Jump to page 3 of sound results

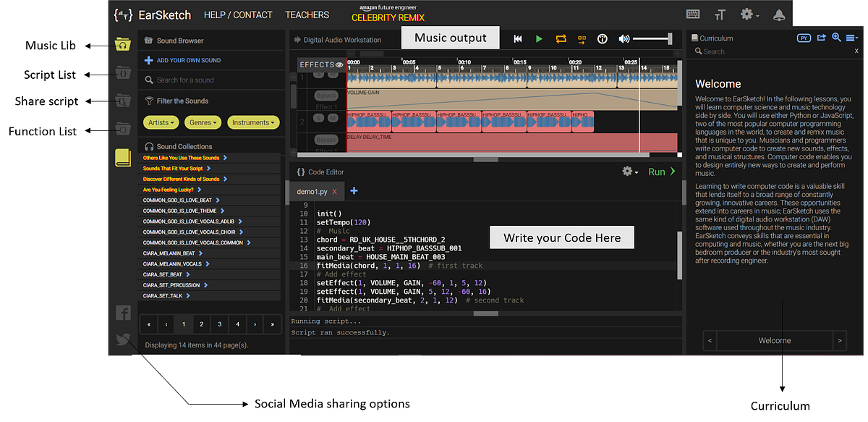(219, 324)
